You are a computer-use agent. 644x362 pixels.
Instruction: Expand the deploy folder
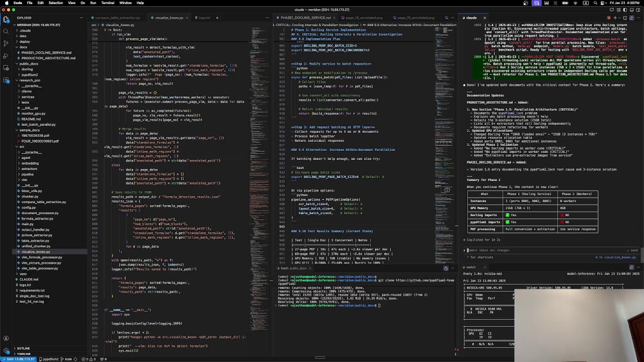click(x=24, y=41)
